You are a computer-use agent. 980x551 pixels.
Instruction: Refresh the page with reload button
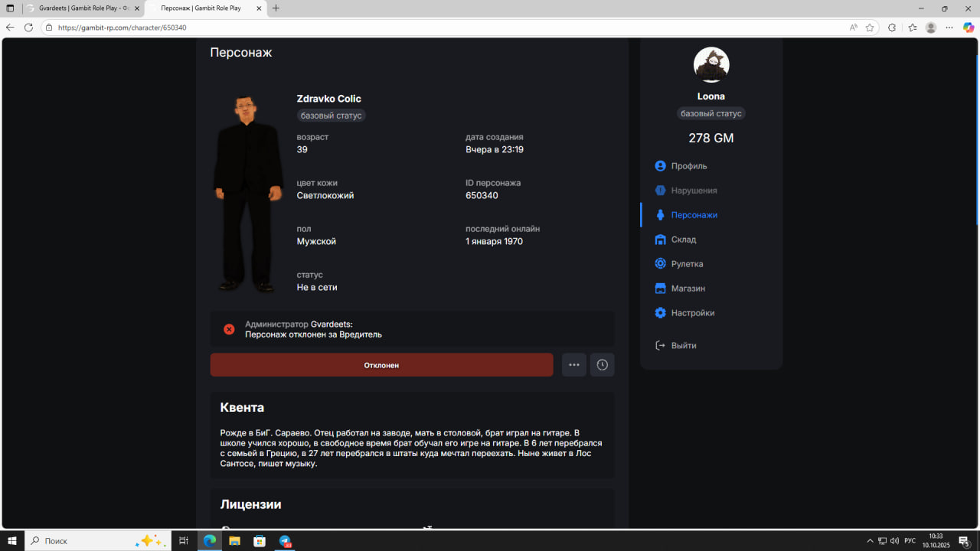(28, 28)
